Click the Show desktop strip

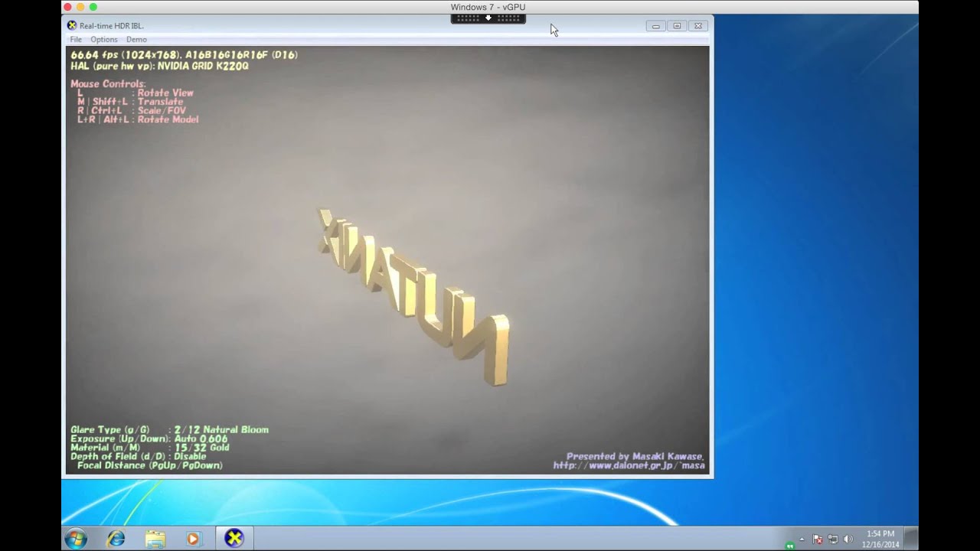click(x=910, y=539)
